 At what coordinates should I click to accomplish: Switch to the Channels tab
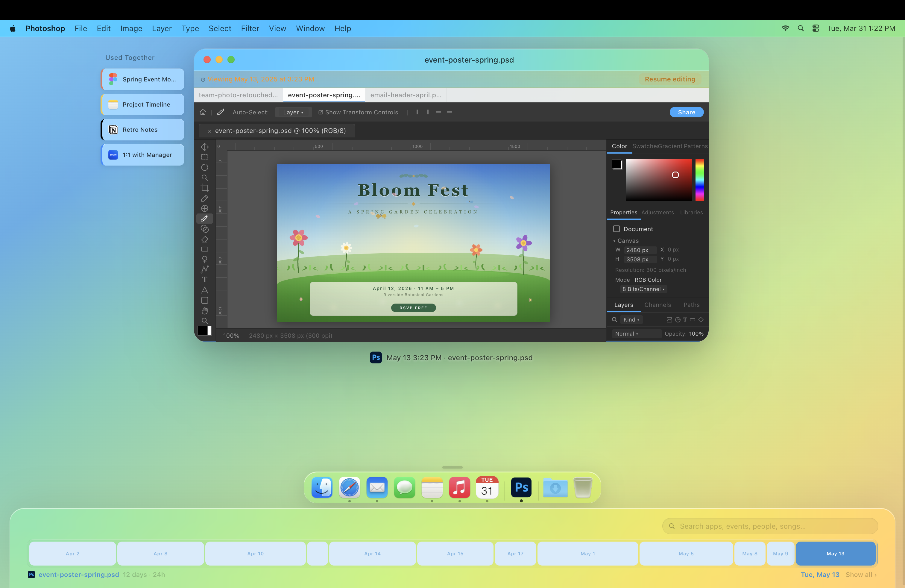click(658, 305)
